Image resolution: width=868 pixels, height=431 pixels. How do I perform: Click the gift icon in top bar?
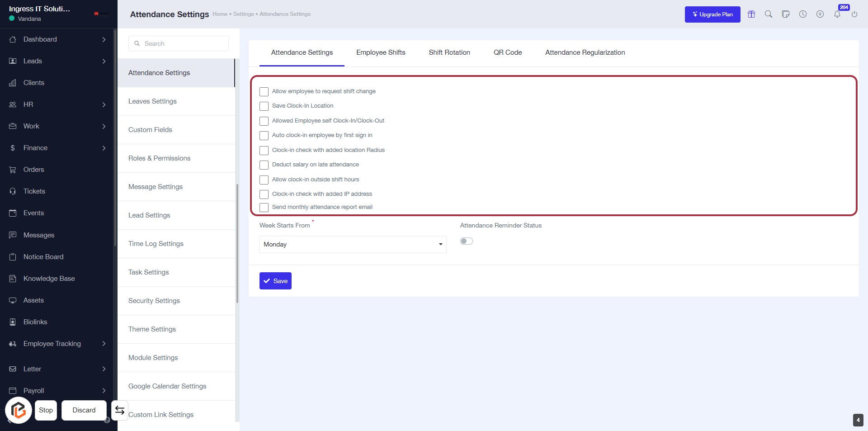point(751,14)
